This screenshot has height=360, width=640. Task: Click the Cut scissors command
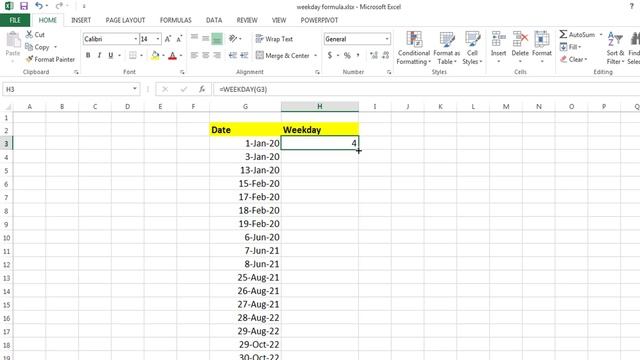[35, 35]
